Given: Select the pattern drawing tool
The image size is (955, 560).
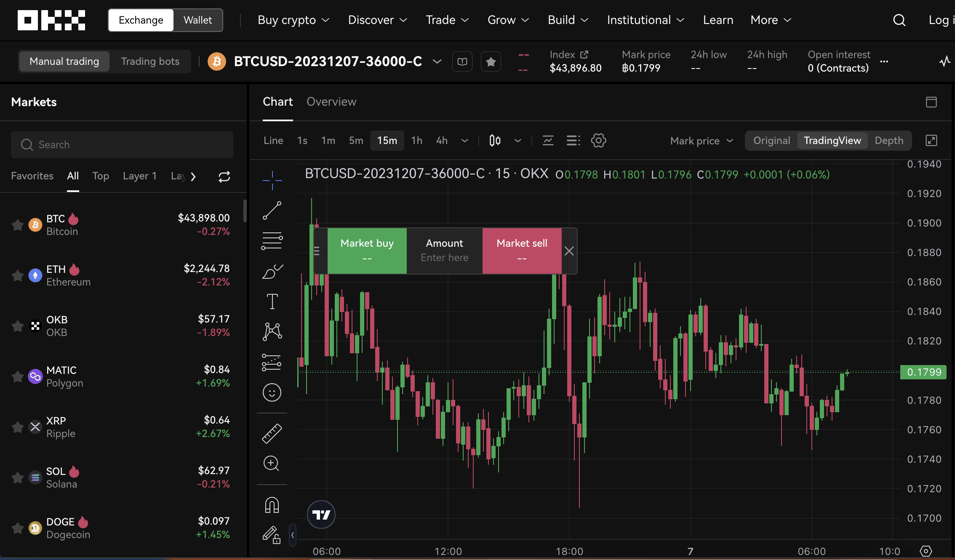Looking at the screenshot, I should coord(272,332).
